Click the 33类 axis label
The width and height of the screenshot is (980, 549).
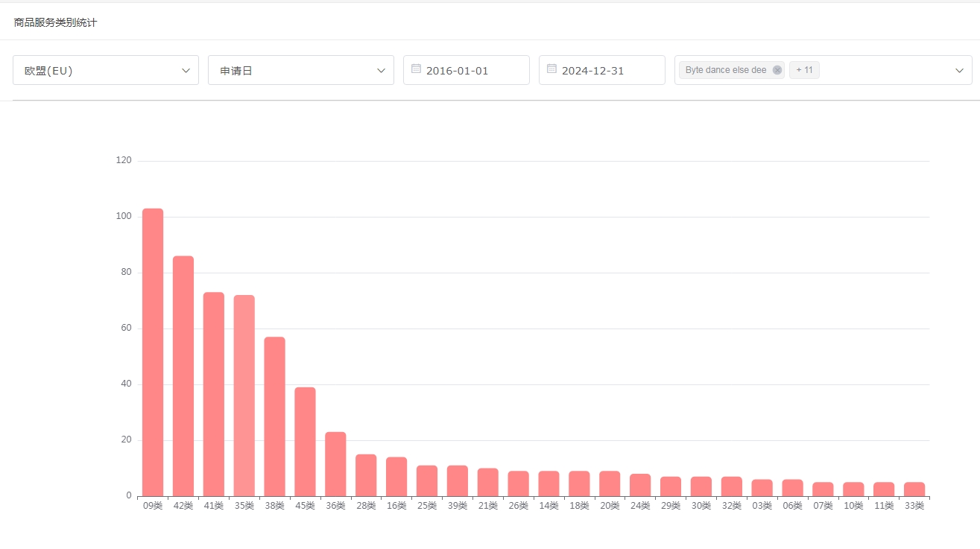pos(914,506)
